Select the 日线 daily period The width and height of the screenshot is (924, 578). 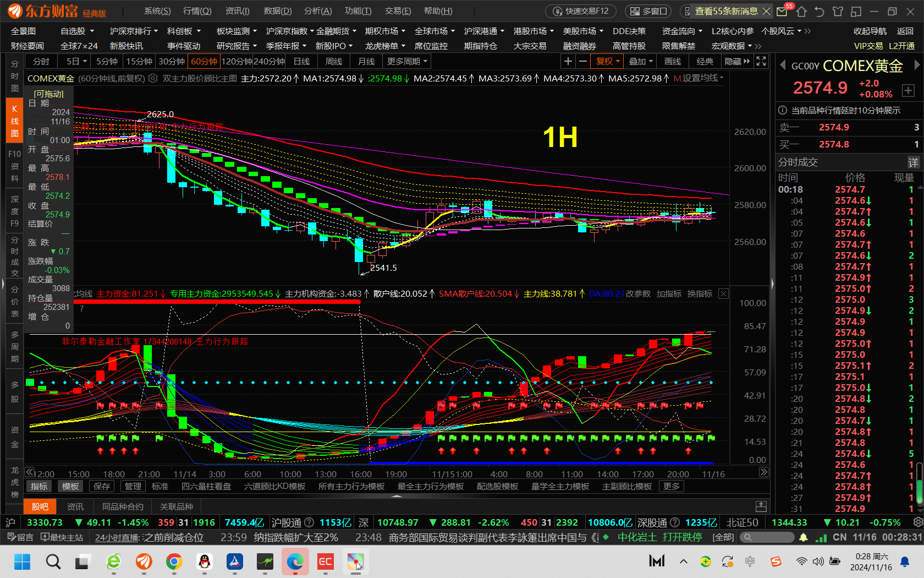point(301,61)
